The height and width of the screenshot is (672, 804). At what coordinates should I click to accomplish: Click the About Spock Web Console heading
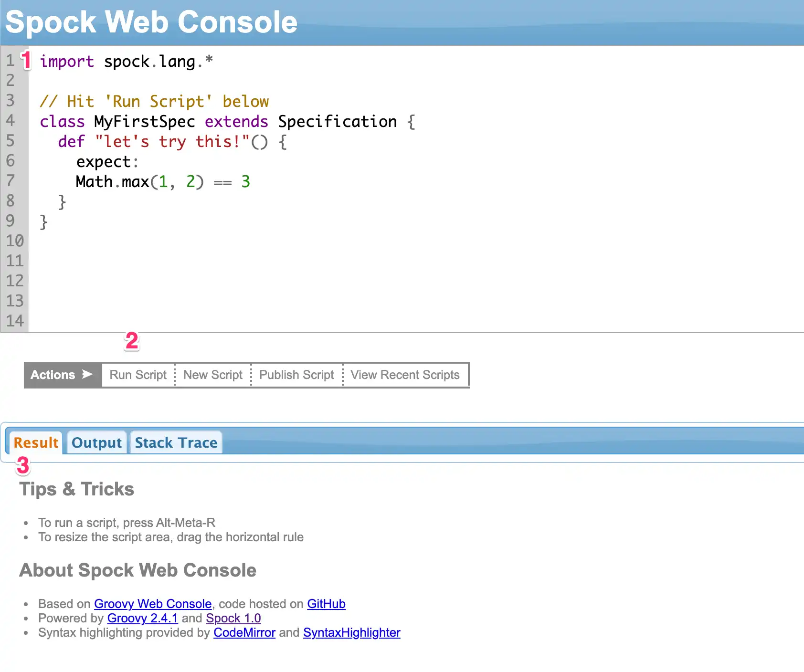pos(138,570)
